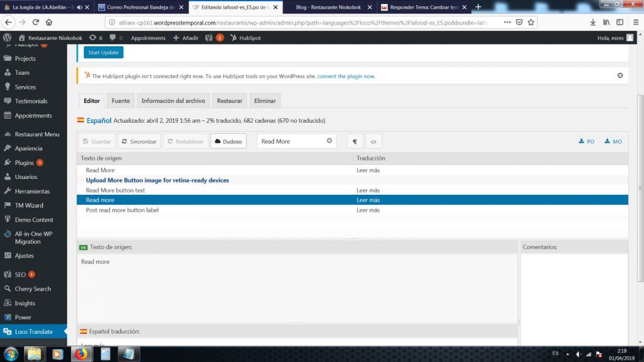Image resolution: width=644 pixels, height=362 pixels.
Task: Bookmark this page with the star icon
Action: (531, 22)
